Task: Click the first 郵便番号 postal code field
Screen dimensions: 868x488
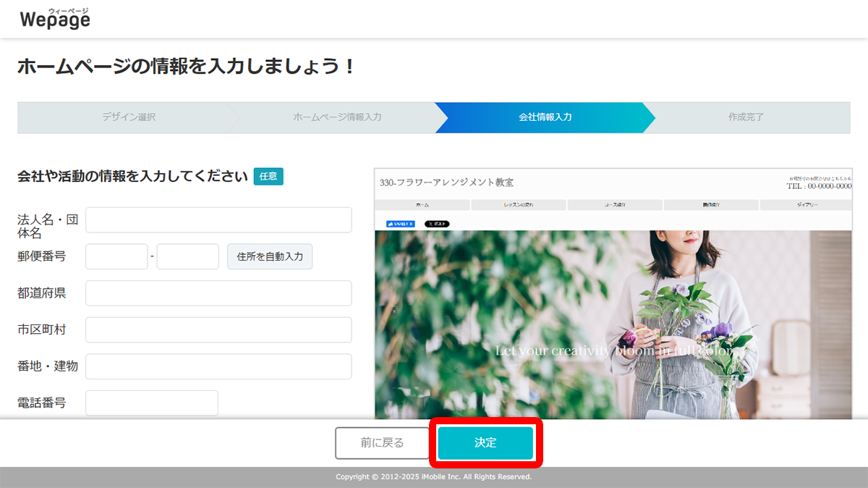Action: click(x=116, y=256)
